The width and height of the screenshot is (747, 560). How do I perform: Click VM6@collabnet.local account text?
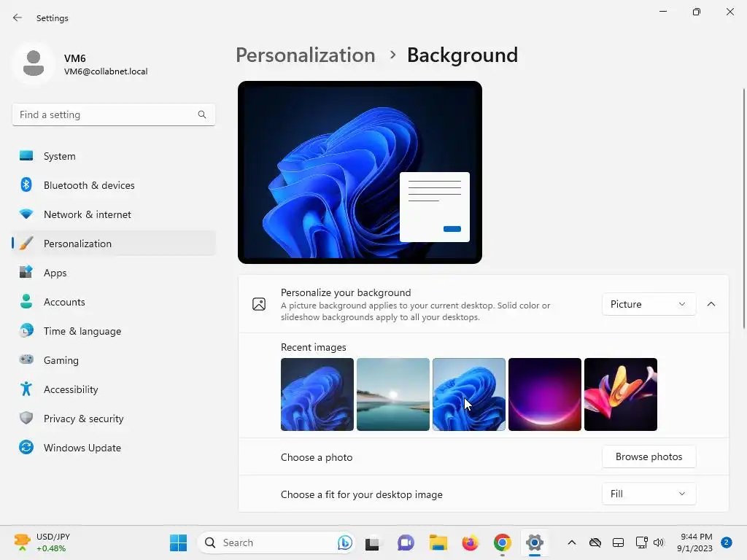pos(106,71)
